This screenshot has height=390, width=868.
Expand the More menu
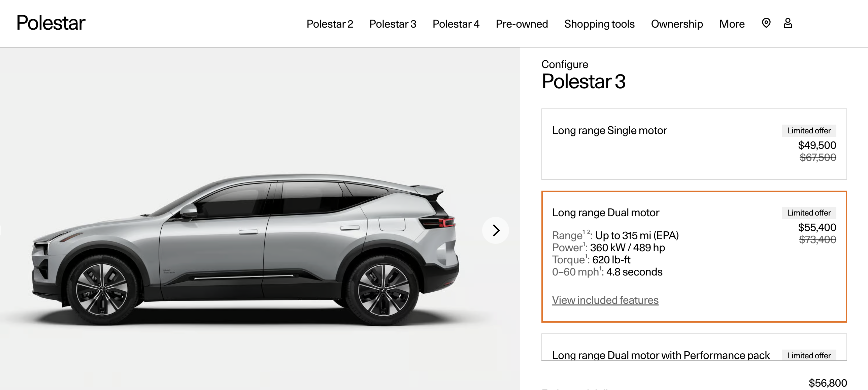(732, 24)
